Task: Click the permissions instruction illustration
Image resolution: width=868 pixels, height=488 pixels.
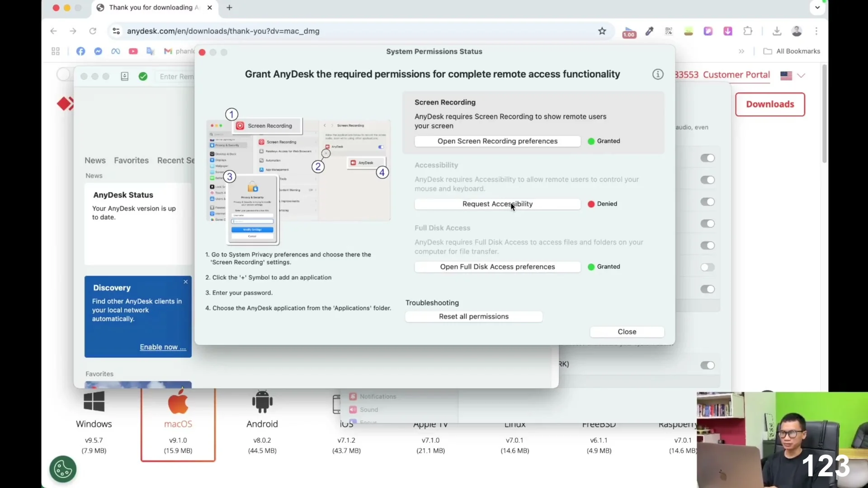Action: (298, 176)
